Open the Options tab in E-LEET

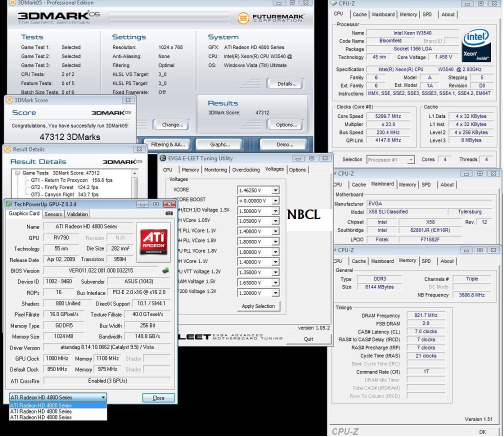[297, 169]
